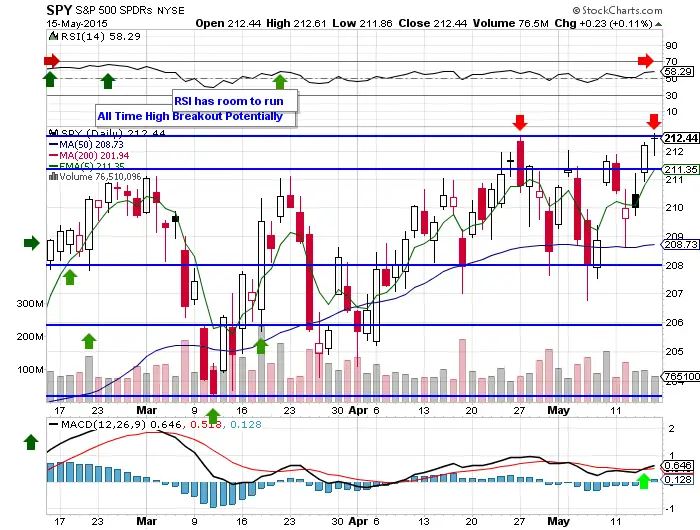
Task: Click the RSI(14) indicator legend icon
Action: point(54,36)
